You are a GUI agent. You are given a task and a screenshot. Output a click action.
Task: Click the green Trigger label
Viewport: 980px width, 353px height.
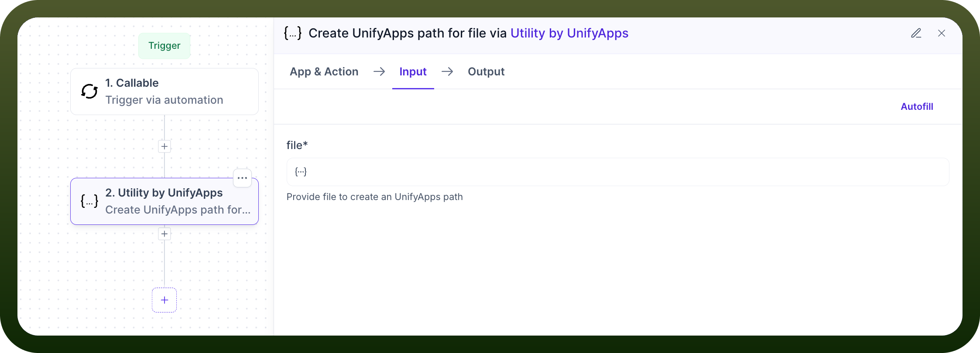(x=164, y=46)
